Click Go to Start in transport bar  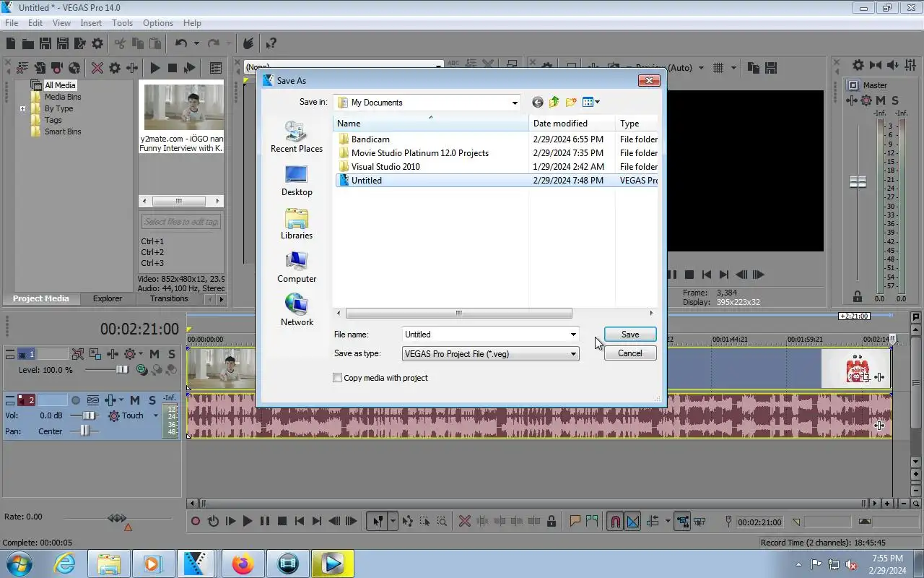pos(300,521)
